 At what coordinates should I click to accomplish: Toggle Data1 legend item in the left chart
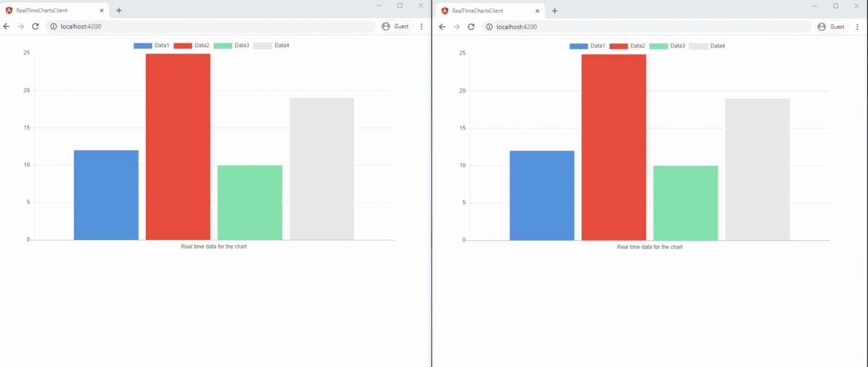pyautogui.click(x=151, y=45)
